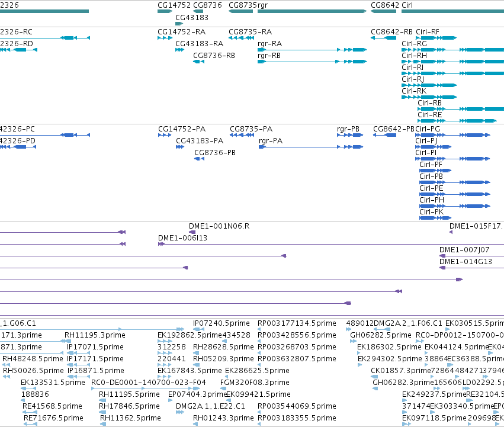Screen dimensions: 504x427
Task: Select EST RE71676.5prime label
Action: click(x=53, y=418)
